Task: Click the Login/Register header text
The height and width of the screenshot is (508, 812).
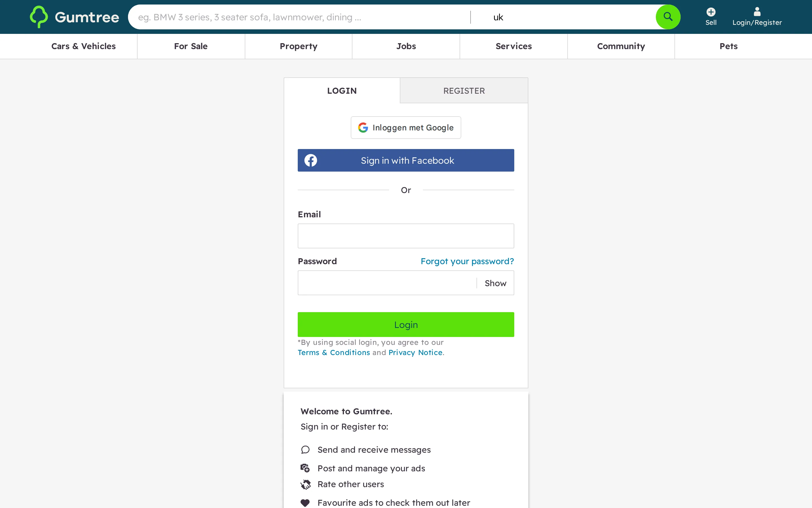Action: (x=757, y=23)
